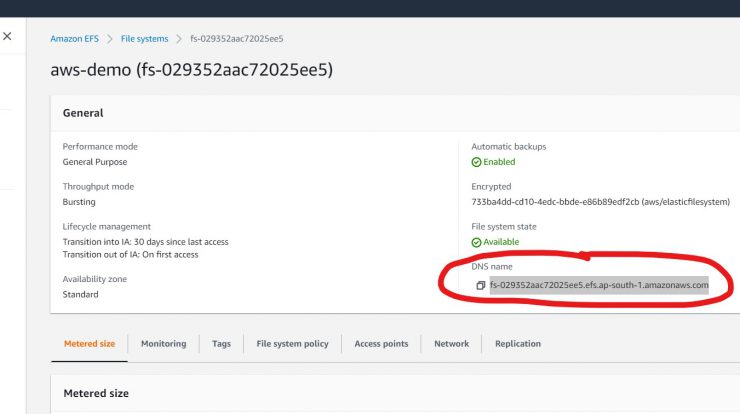Click the green check icon beside Enabled
Screen dimensions: 740x414
[x=476, y=162]
